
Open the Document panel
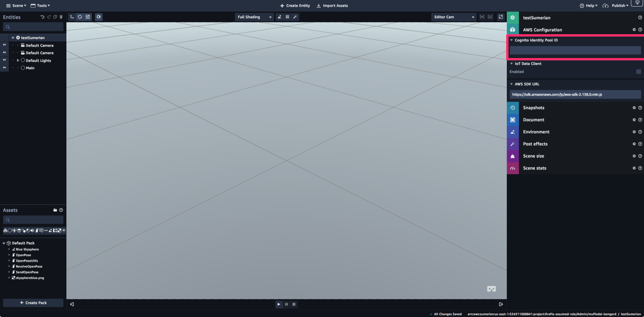[x=575, y=120]
